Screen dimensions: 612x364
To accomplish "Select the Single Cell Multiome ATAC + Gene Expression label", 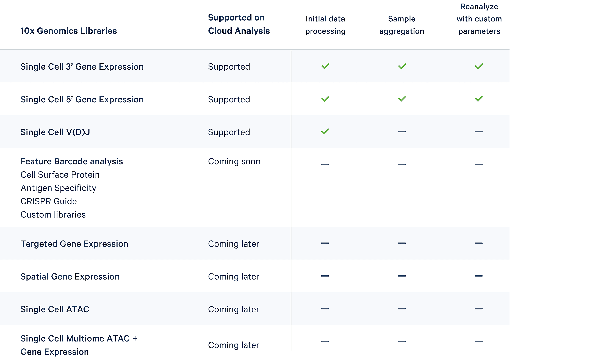I will coord(79,345).
